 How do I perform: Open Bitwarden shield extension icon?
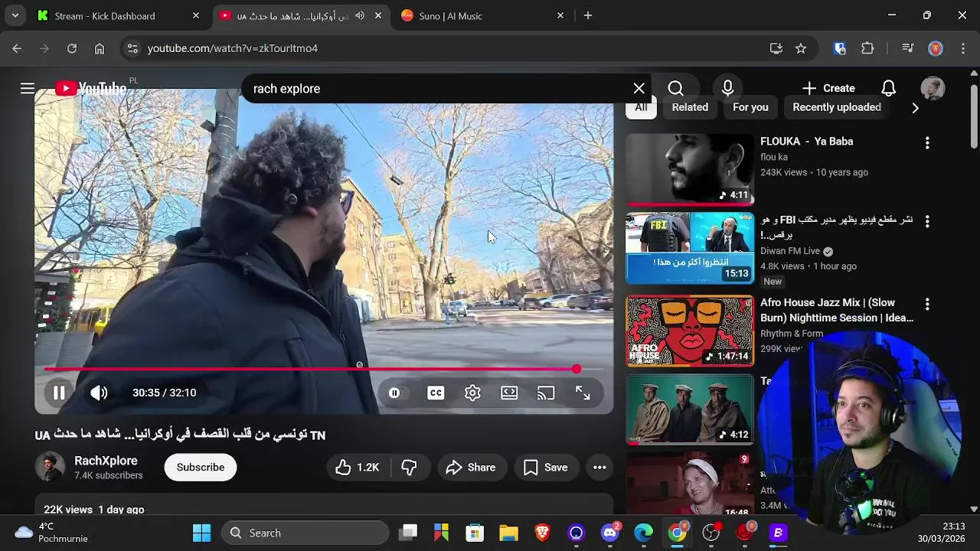840,48
